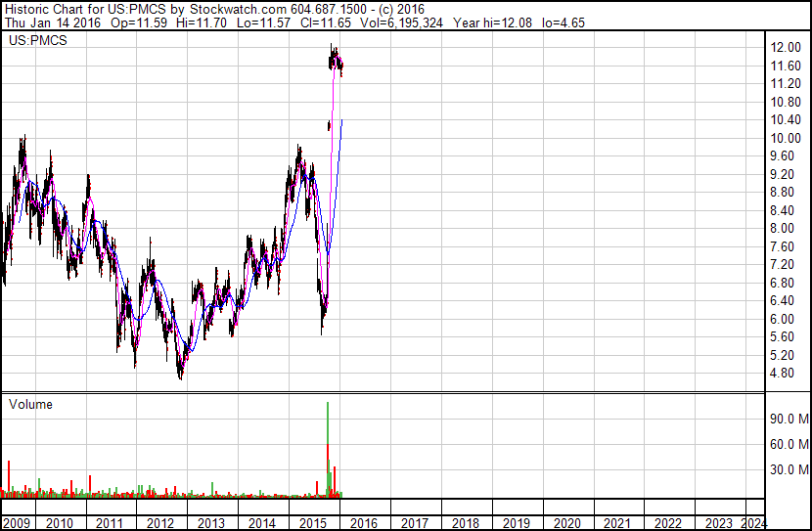Viewport: 812px width, 531px height.
Task: Click the Volume panel label
Action: pos(30,404)
